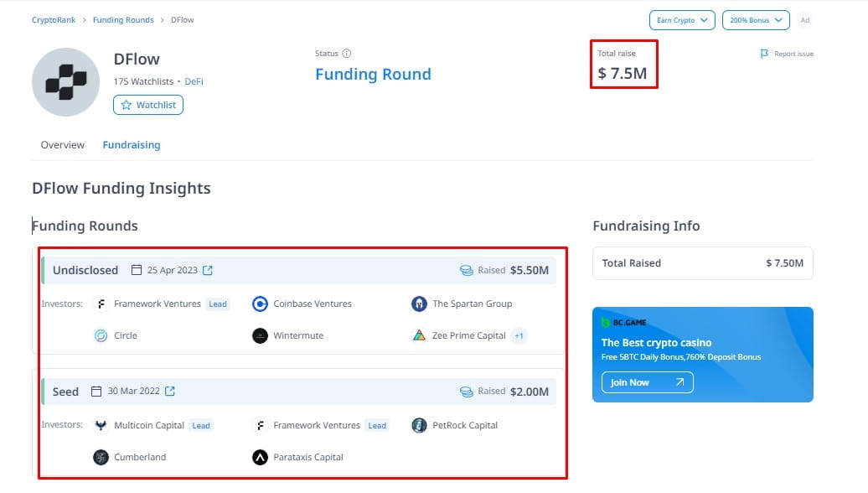Click the DeFi category label under DFlow
Image resolution: width=868 pixels, height=493 pixels.
point(194,81)
